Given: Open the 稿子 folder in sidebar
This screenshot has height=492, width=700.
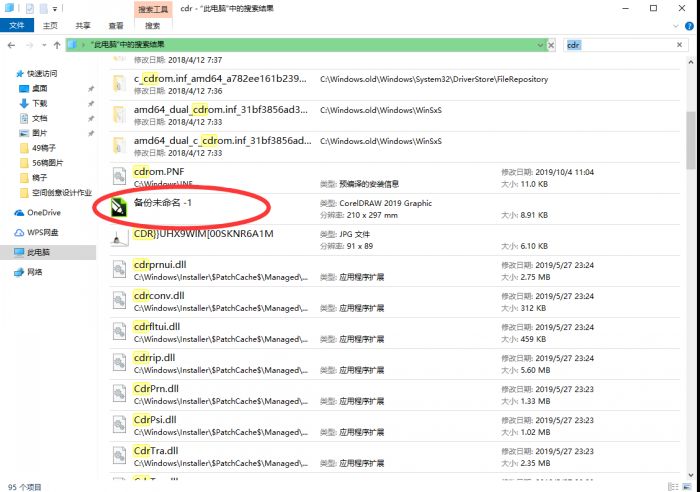Looking at the screenshot, I should pyautogui.click(x=39, y=177).
